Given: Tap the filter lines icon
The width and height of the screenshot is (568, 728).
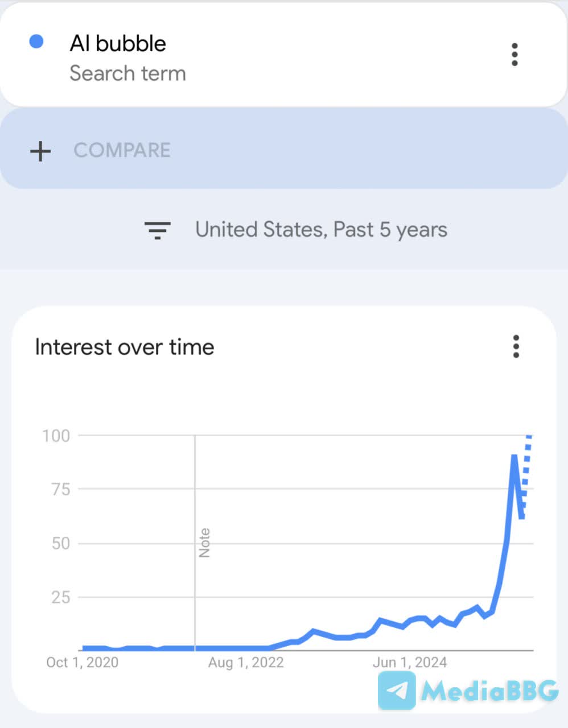Looking at the screenshot, I should click(157, 230).
